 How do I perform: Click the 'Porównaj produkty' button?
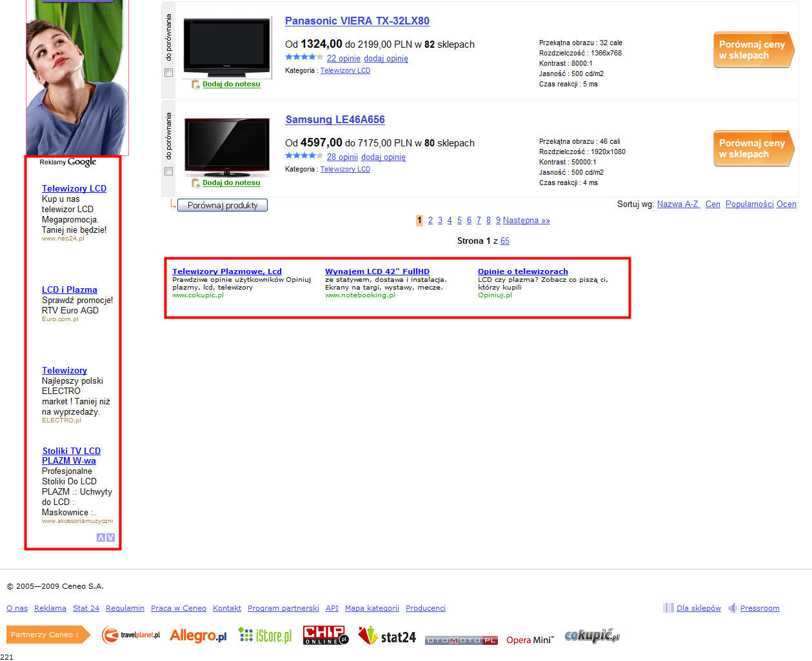(223, 205)
